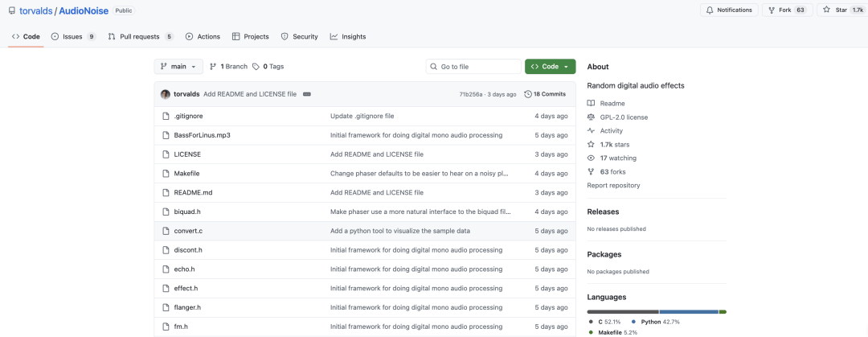Expand the main branch dropdown

pyautogui.click(x=178, y=67)
